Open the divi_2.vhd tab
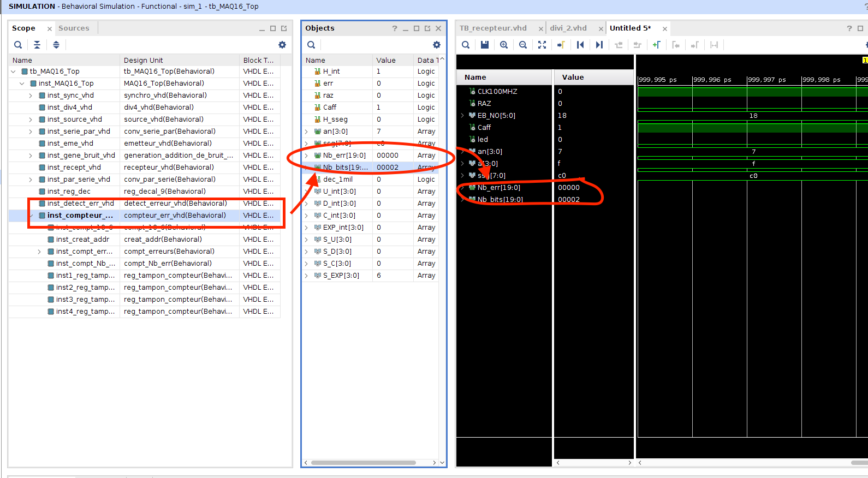 pyautogui.click(x=568, y=28)
